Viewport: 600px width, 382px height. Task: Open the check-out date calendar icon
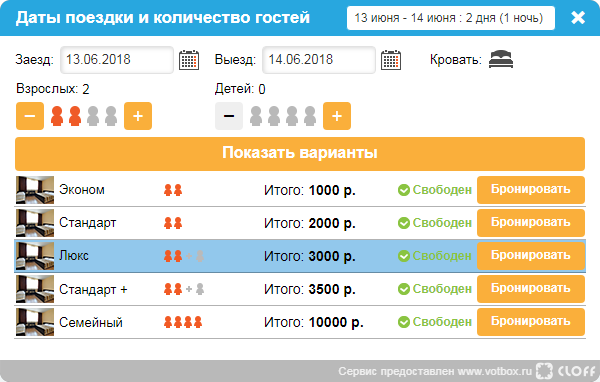point(391,60)
